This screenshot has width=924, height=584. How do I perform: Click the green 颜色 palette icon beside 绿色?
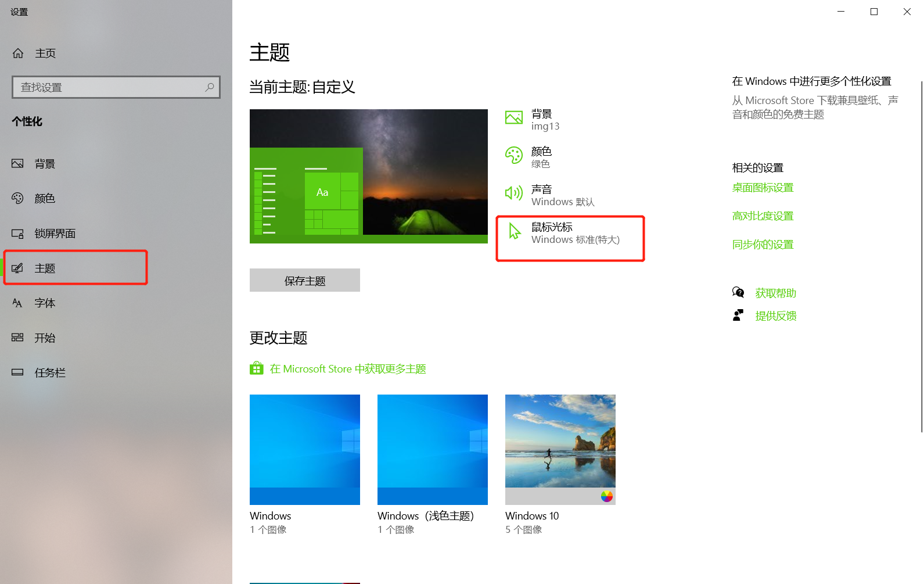[514, 155]
